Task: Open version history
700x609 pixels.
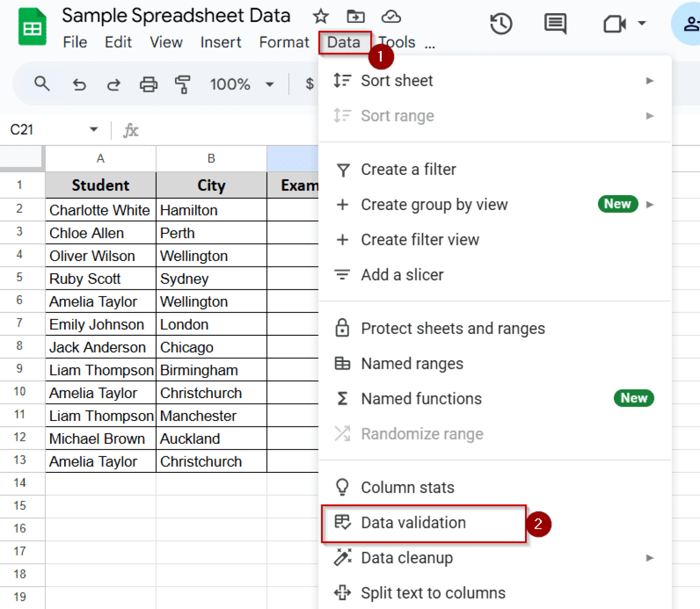Action: click(x=501, y=24)
